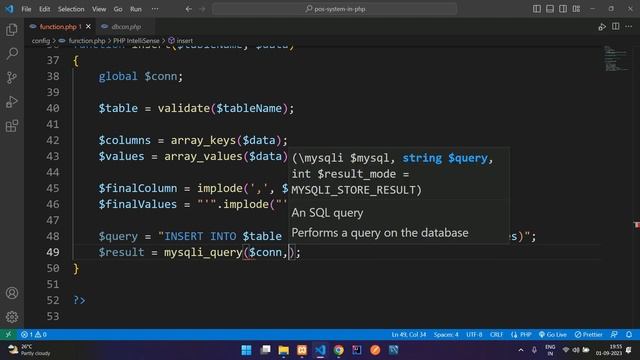
Task: Click the Prettier status bar item
Action: pyautogui.click(x=588, y=334)
